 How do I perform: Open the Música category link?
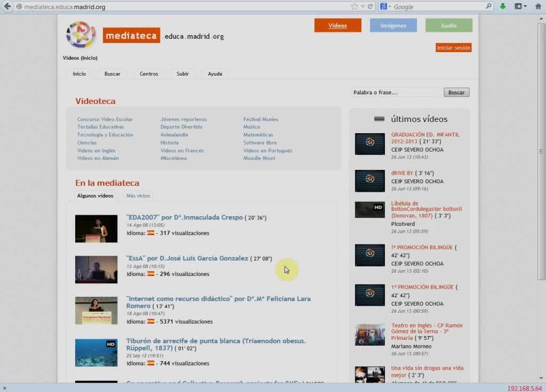click(x=252, y=127)
